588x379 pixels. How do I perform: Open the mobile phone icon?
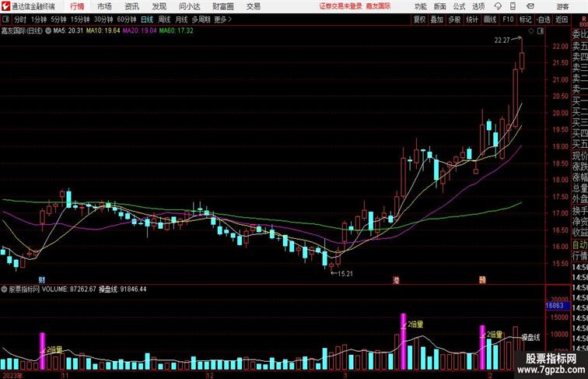tap(513, 6)
